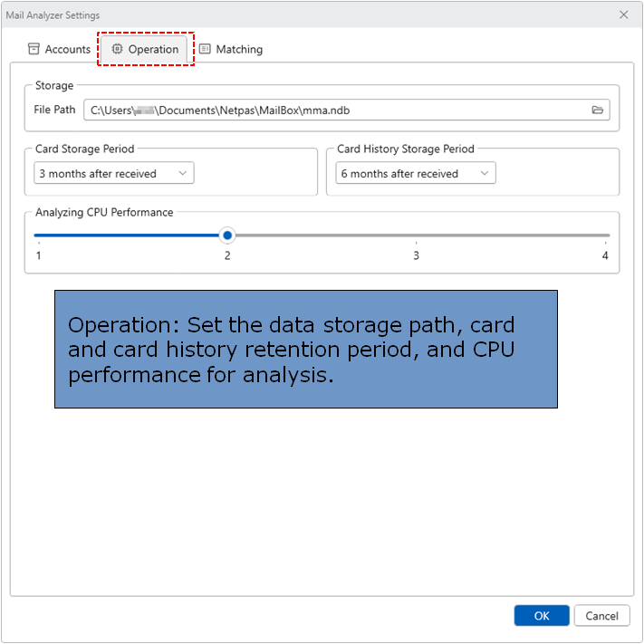Open the Card Storage Period dropdown
Screen dimensions: 644x644
click(113, 173)
